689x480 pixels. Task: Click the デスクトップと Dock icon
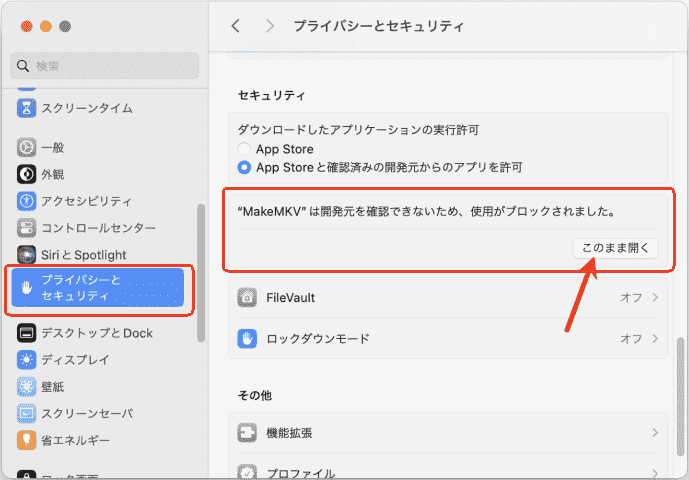click(x=26, y=333)
